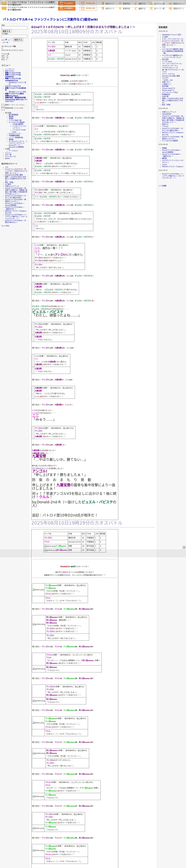This screenshot has width=186, height=868.
Task: Select the 'and' search radio button
Action: coord(6,39)
